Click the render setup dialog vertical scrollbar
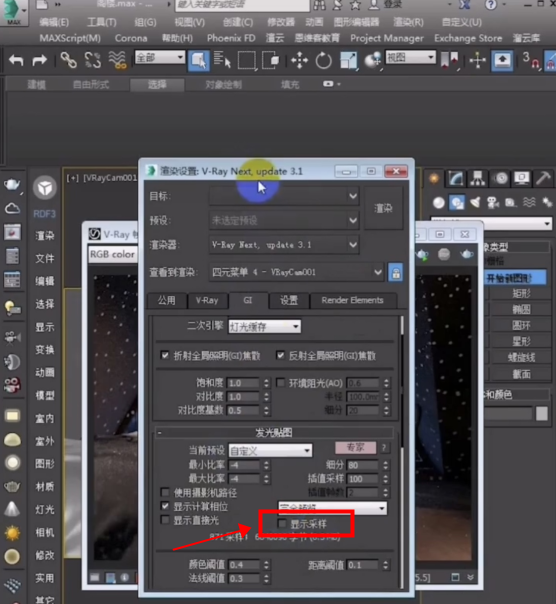 401,451
